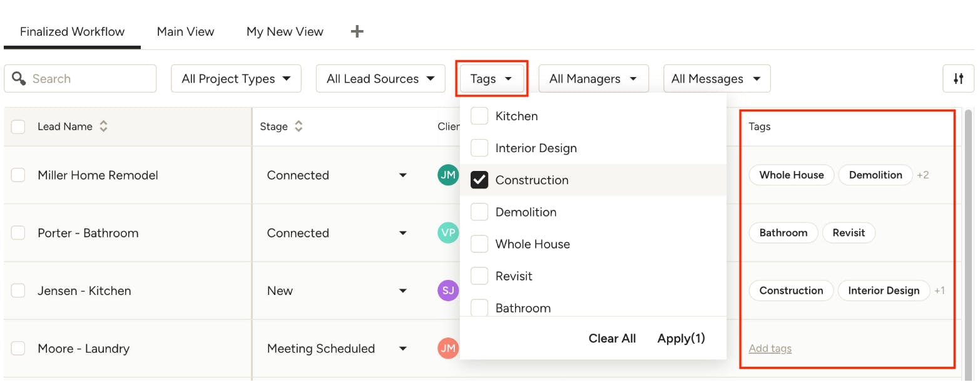Click the SJ avatar for Jensen row
980x387 pixels.
pyautogui.click(x=448, y=291)
